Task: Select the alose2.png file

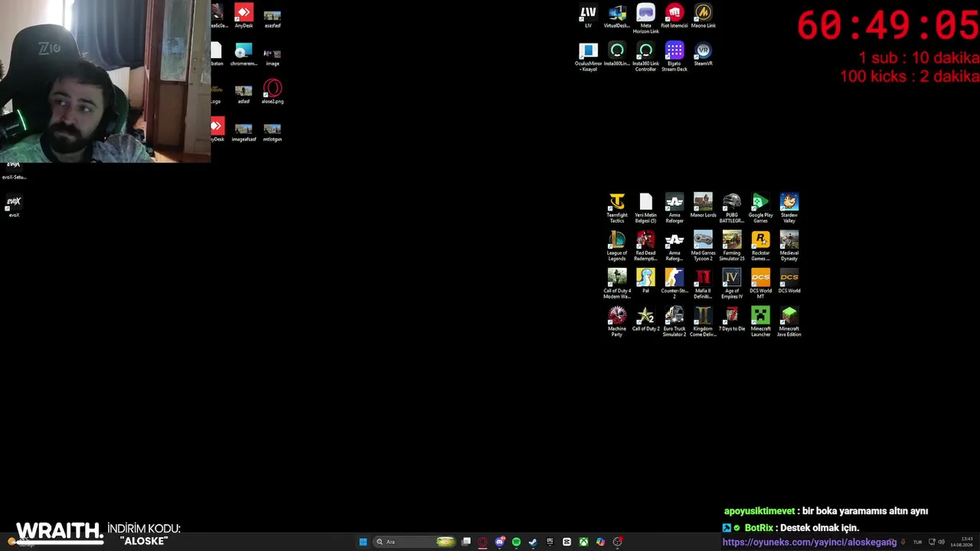Action: tap(273, 92)
